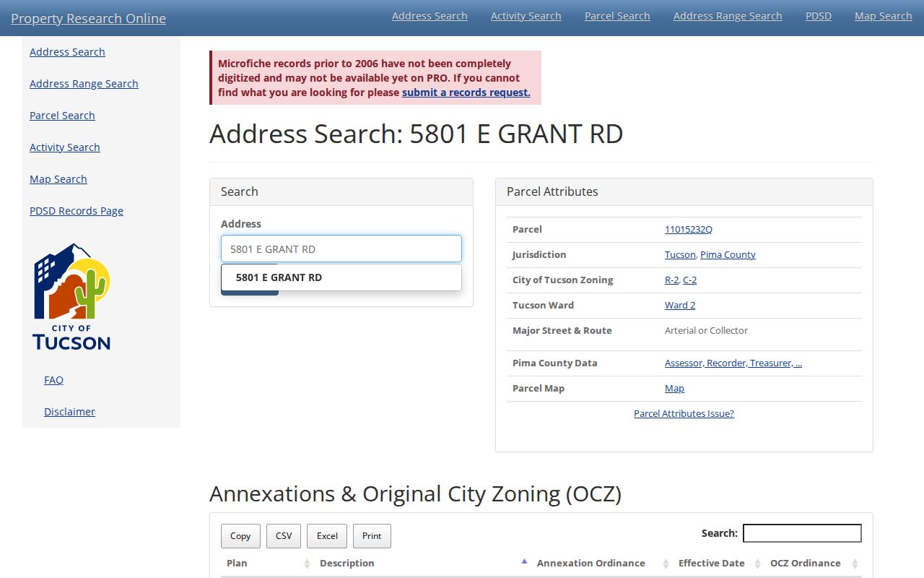Viewport: 924px width, 578px height.
Task: Open the Map link in the Parcel Map row
Action: coord(674,388)
